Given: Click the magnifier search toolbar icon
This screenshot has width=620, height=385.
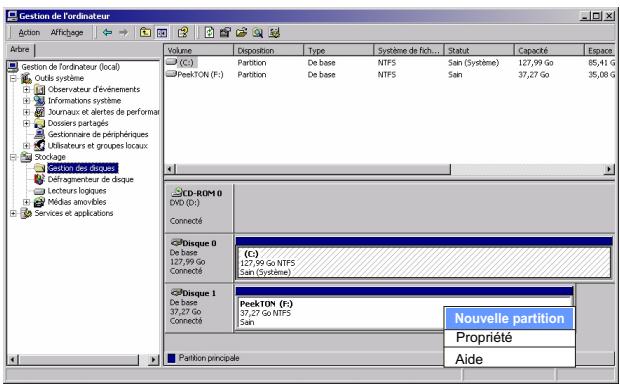Looking at the screenshot, I should (x=258, y=32).
